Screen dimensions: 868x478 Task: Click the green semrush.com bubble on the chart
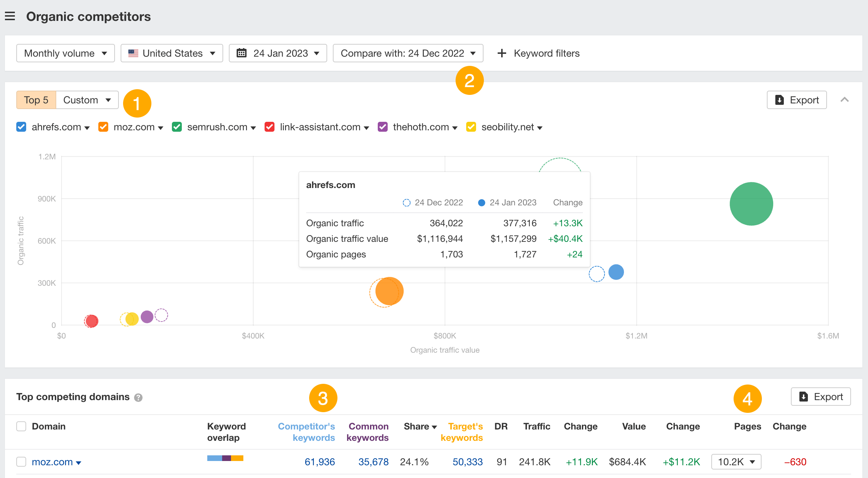point(751,204)
